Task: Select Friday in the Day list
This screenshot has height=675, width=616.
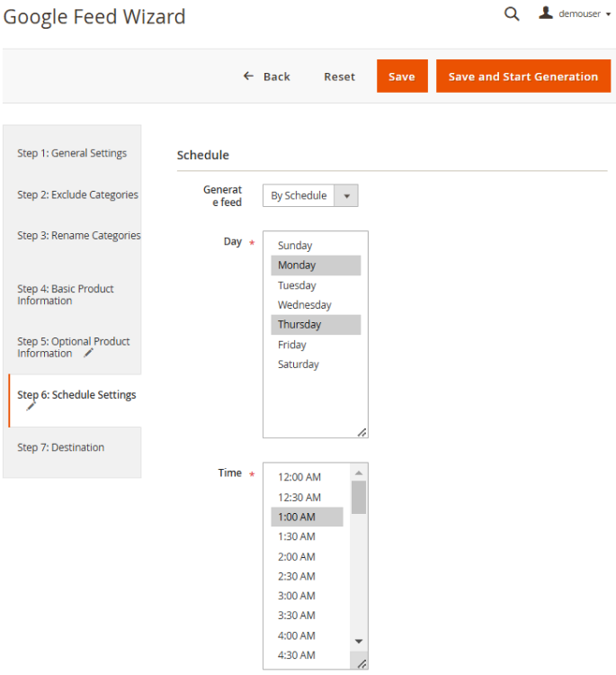Action: (x=316, y=345)
